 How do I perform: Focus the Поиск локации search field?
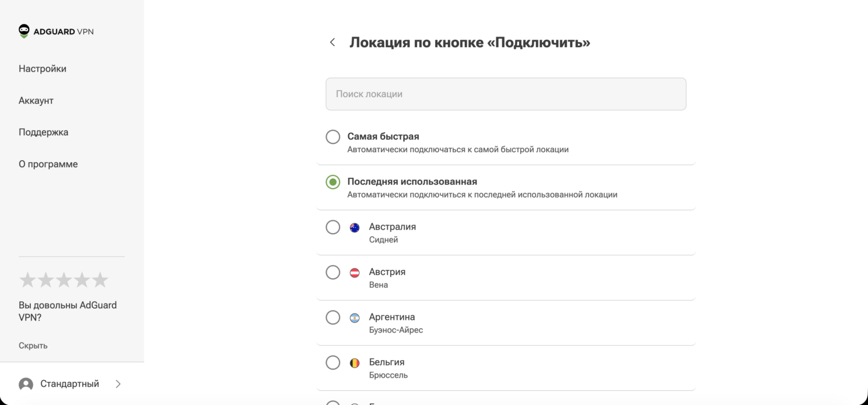(x=506, y=94)
